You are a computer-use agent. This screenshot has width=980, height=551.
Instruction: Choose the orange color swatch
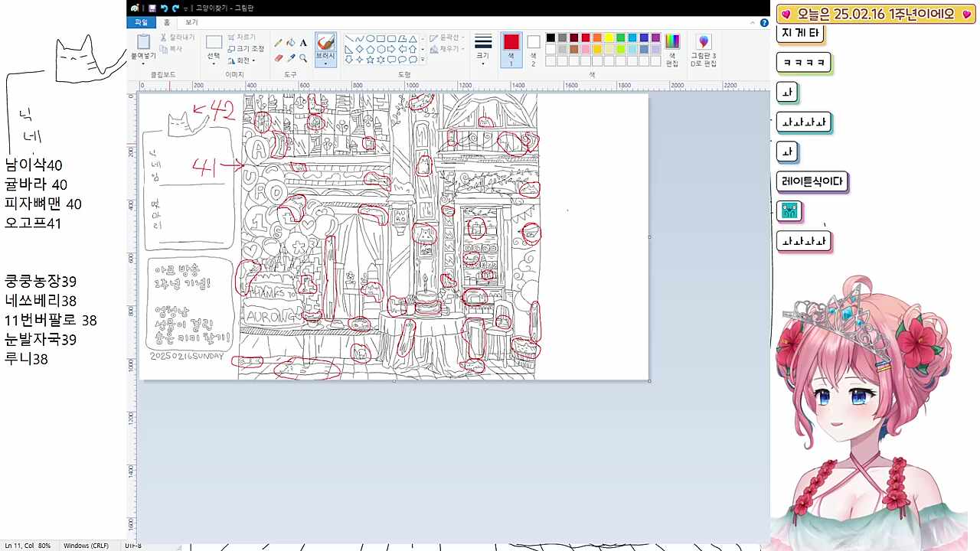point(597,37)
